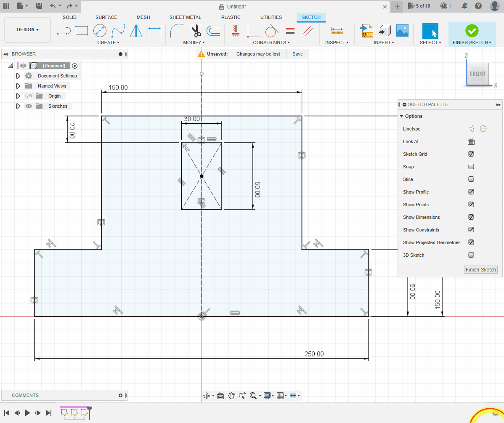The height and width of the screenshot is (423, 504).
Task: Click Finish Sketch in Sketch Palette
Action: click(x=481, y=270)
